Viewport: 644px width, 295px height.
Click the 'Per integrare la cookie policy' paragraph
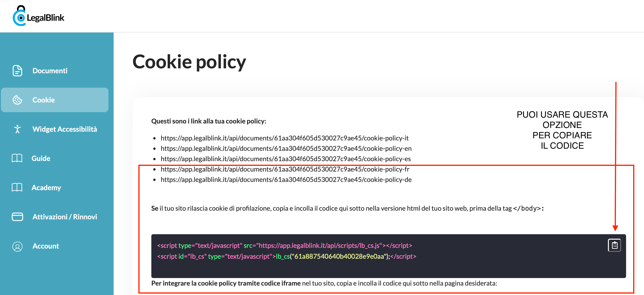(324, 283)
